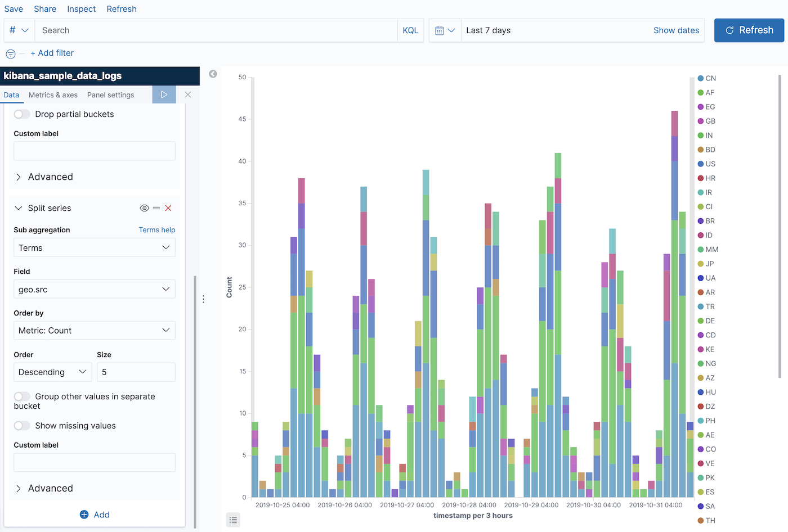788x532 pixels.
Task: Open the Panel settings tab
Action: click(x=110, y=94)
